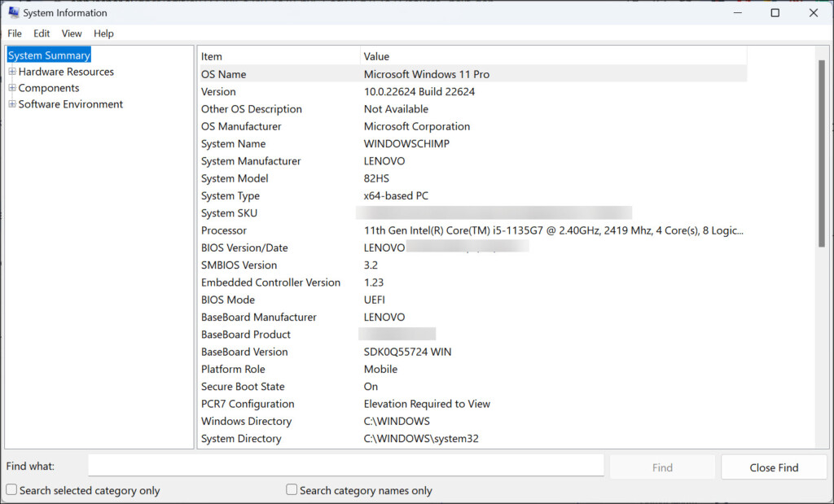
Task: Enable Search selected category only checkbox
Action: click(x=11, y=490)
